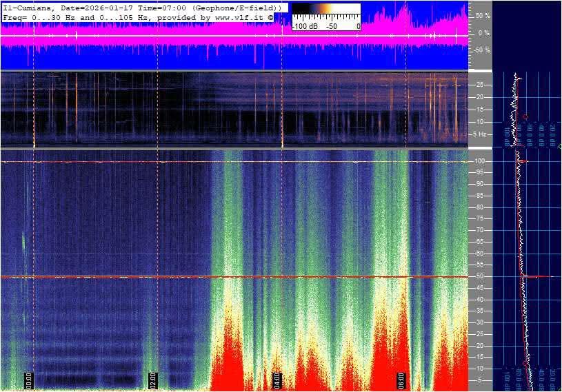Click the 02:00 time marker label

click(x=153, y=380)
